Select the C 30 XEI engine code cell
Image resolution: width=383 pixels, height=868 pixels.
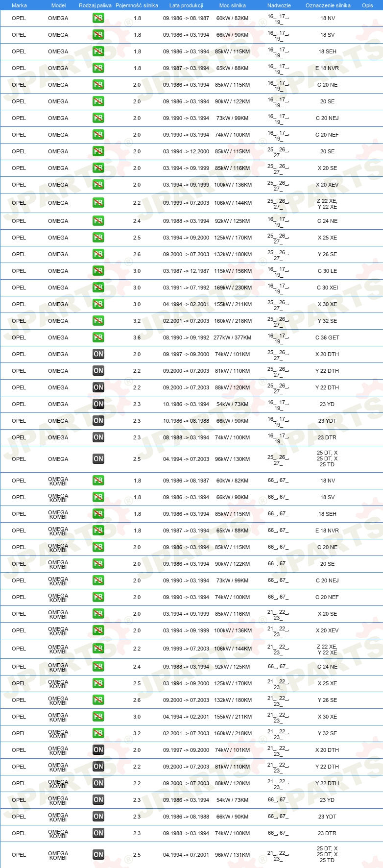pos(327,288)
